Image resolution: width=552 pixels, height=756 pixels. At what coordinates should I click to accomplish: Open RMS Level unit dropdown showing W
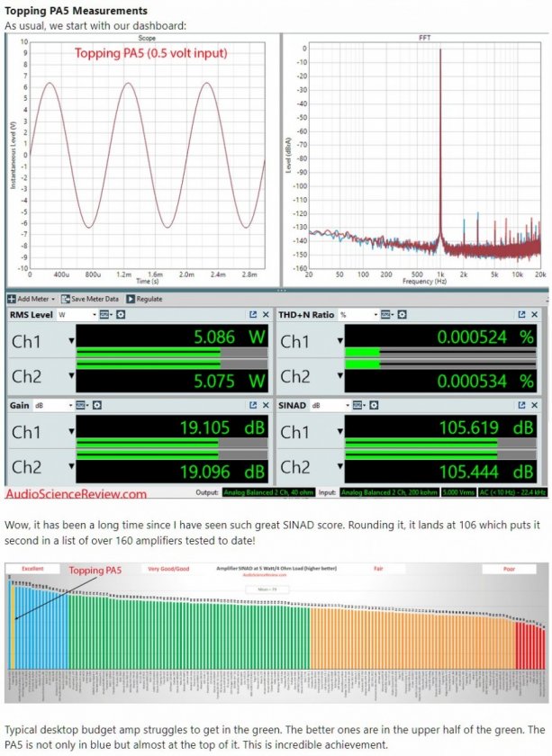tap(77, 315)
